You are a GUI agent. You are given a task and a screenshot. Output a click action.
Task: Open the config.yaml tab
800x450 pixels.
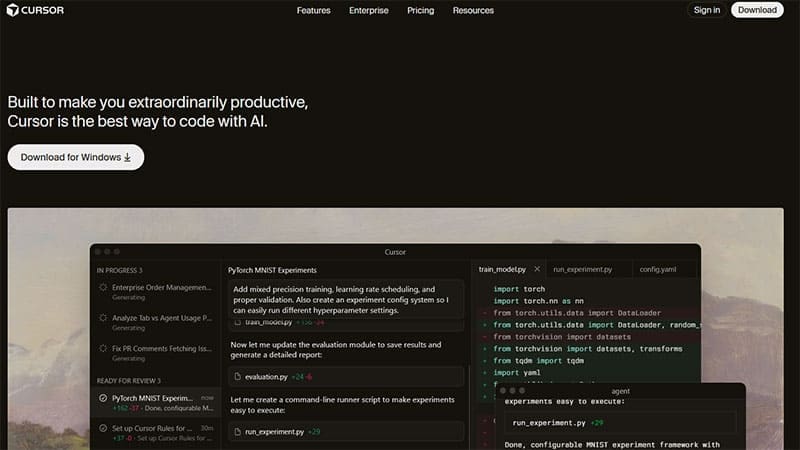click(658, 269)
